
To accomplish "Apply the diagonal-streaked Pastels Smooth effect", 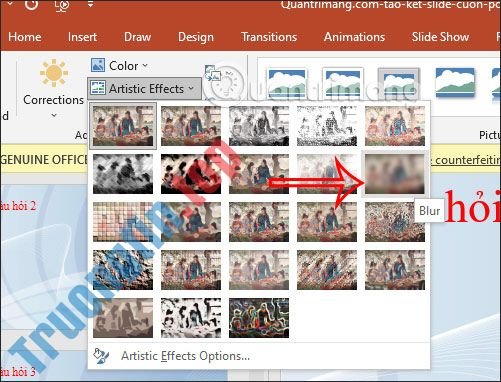I will click(x=327, y=270).
